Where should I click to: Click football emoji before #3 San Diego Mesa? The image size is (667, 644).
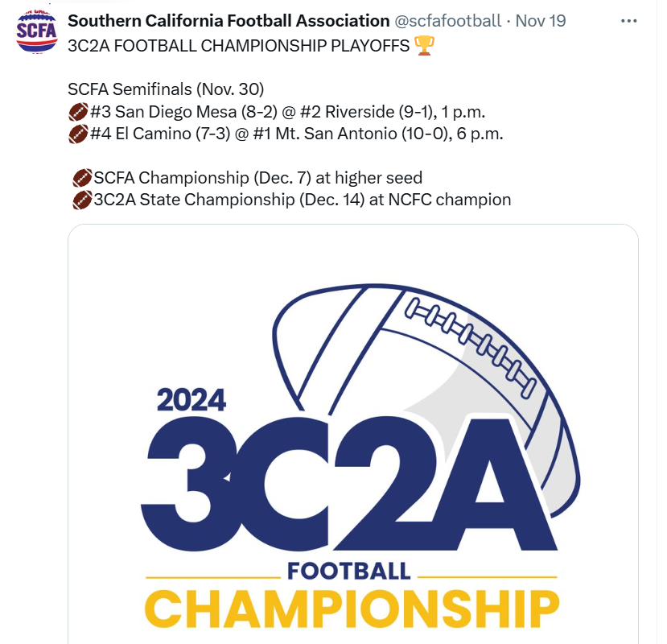click(x=78, y=112)
